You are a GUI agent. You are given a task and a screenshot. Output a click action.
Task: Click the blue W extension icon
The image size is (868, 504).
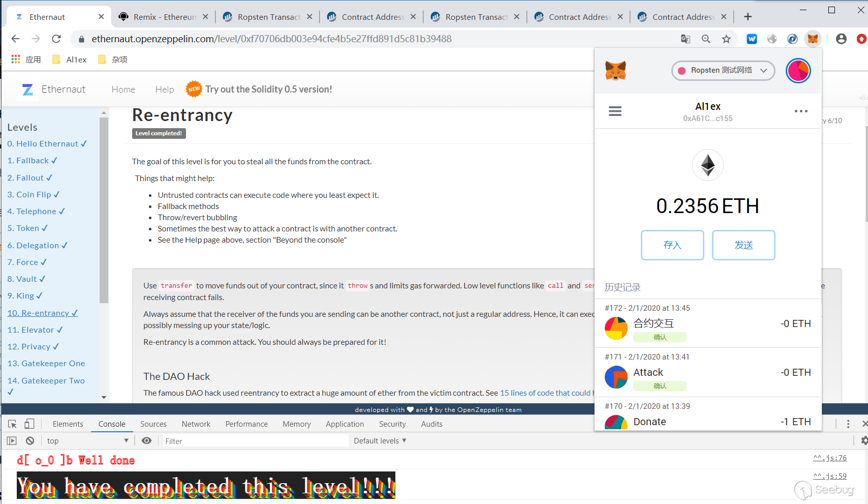[752, 39]
